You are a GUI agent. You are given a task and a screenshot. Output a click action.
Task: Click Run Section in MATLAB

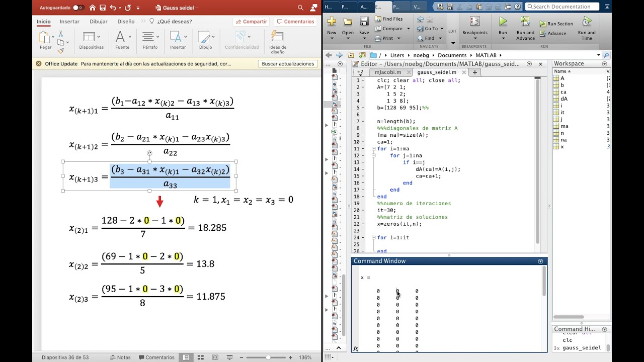556,24
